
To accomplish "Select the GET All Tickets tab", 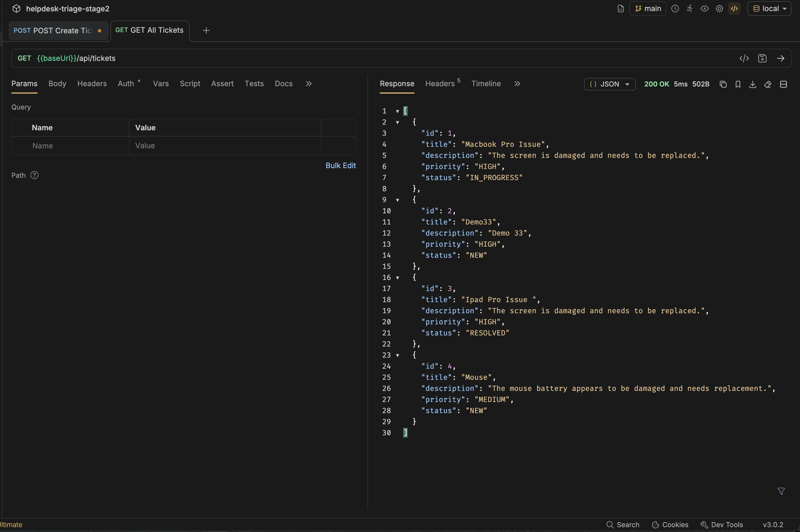I will coord(150,30).
